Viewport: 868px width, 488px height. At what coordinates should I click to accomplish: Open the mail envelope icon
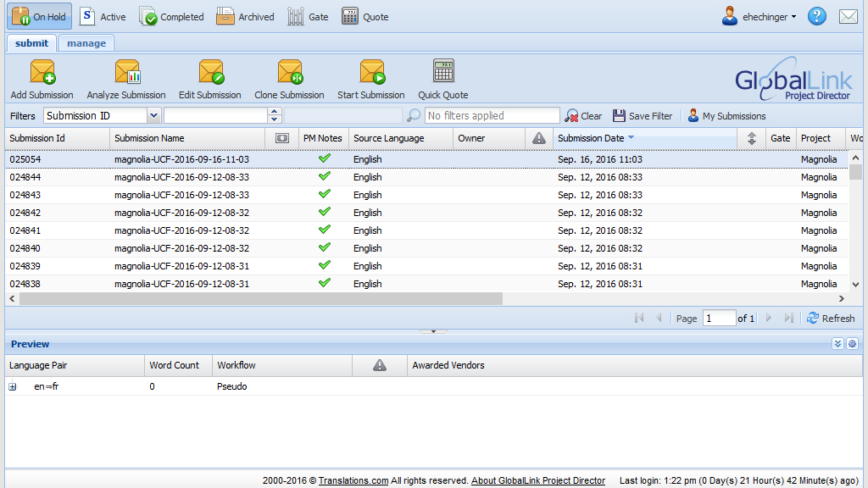point(848,16)
